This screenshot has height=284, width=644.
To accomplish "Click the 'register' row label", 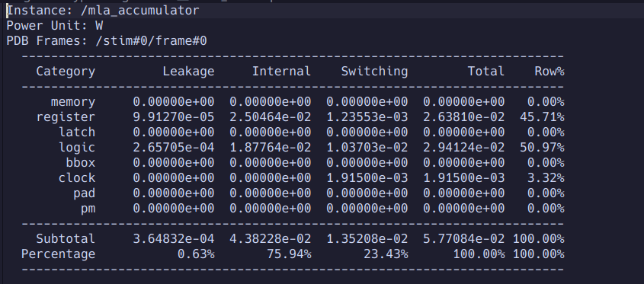I will click(x=66, y=117).
